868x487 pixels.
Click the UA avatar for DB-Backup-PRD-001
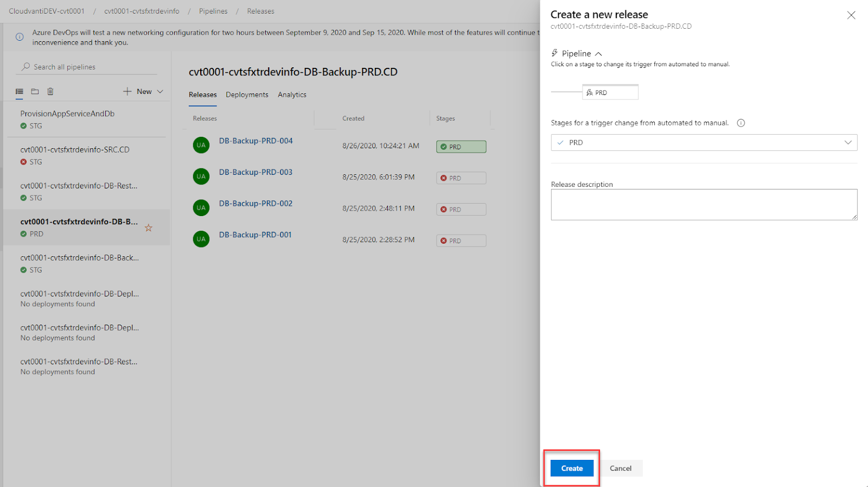coord(201,239)
